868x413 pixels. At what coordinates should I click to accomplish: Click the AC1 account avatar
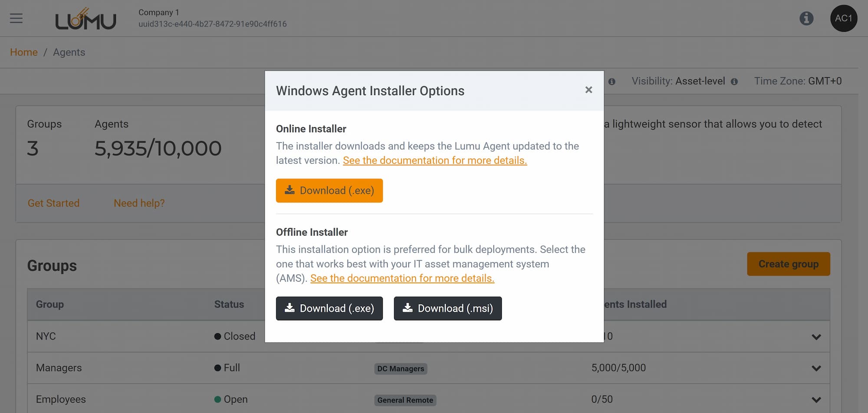click(x=844, y=18)
